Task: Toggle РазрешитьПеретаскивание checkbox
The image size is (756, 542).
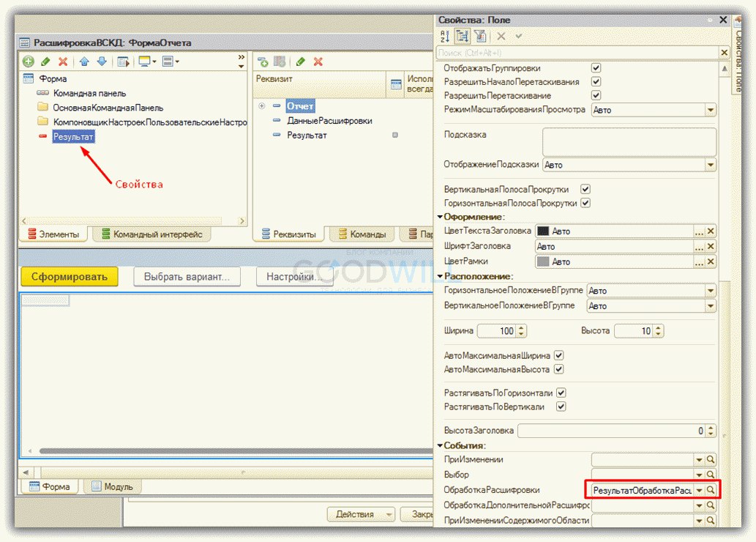Action: click(596, 95)
